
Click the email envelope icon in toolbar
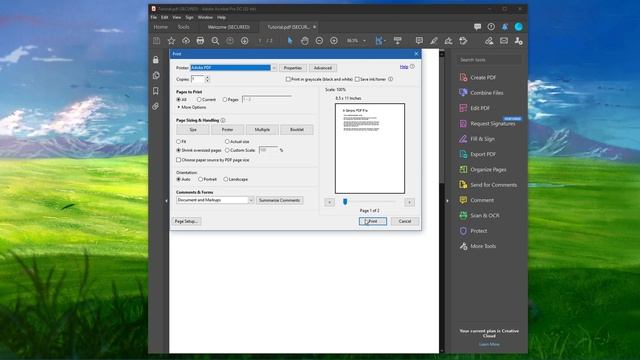504,40
